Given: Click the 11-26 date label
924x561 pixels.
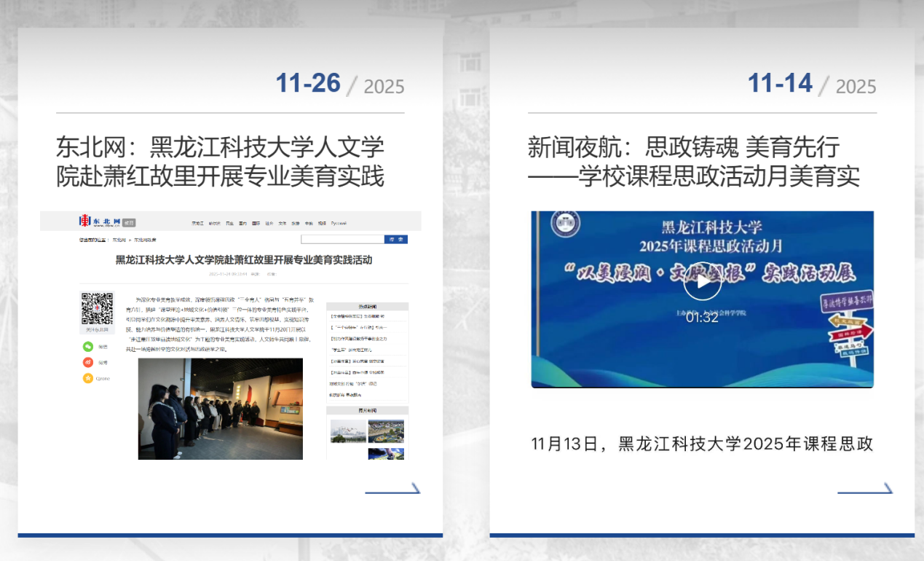Looking at the screenshot, I should (308, 84).
